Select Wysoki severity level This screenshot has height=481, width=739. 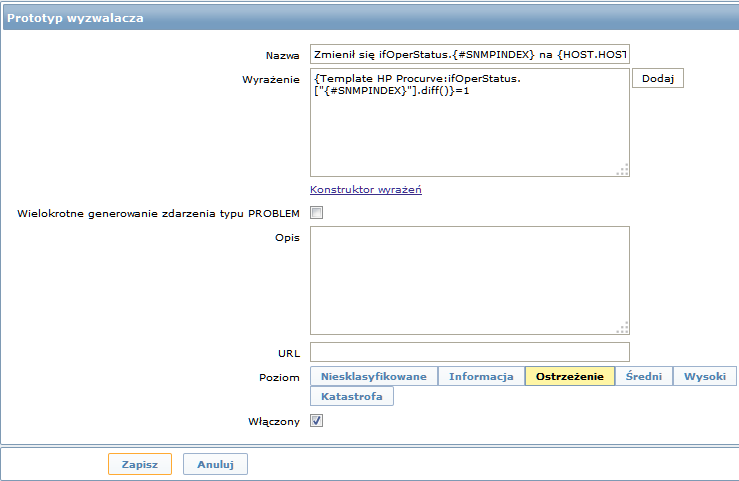(705, 376)
